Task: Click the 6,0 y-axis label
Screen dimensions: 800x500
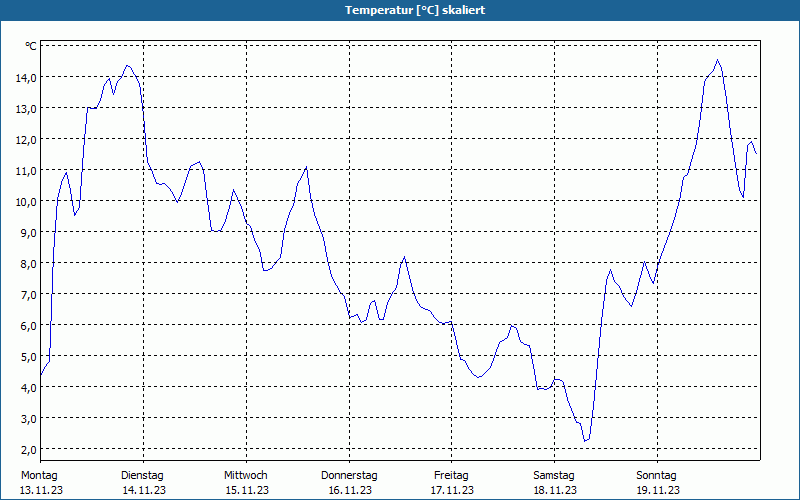Action: tap(28, 326)
